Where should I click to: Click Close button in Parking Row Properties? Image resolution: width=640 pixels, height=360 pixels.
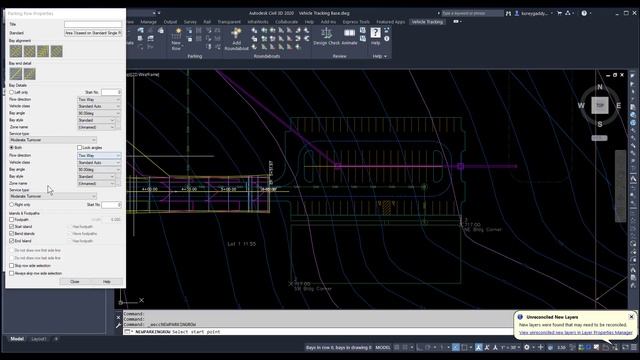[x=75, y=282]
